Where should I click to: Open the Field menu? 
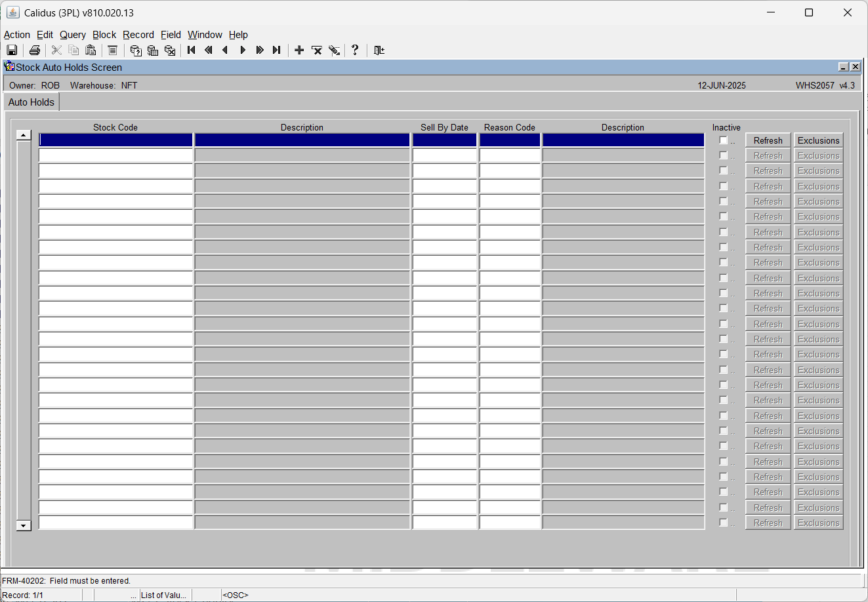coord(171,35)
